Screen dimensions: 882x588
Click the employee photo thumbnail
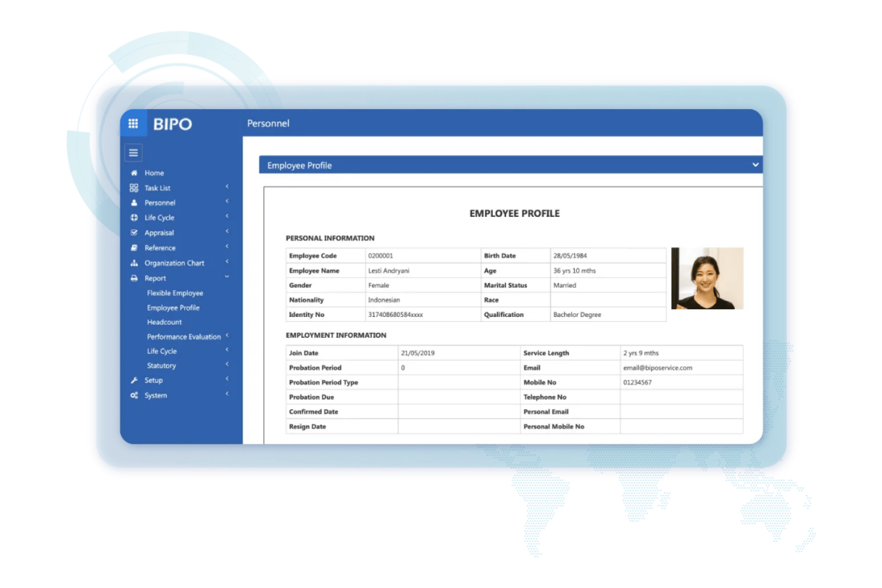pos(707,278)
